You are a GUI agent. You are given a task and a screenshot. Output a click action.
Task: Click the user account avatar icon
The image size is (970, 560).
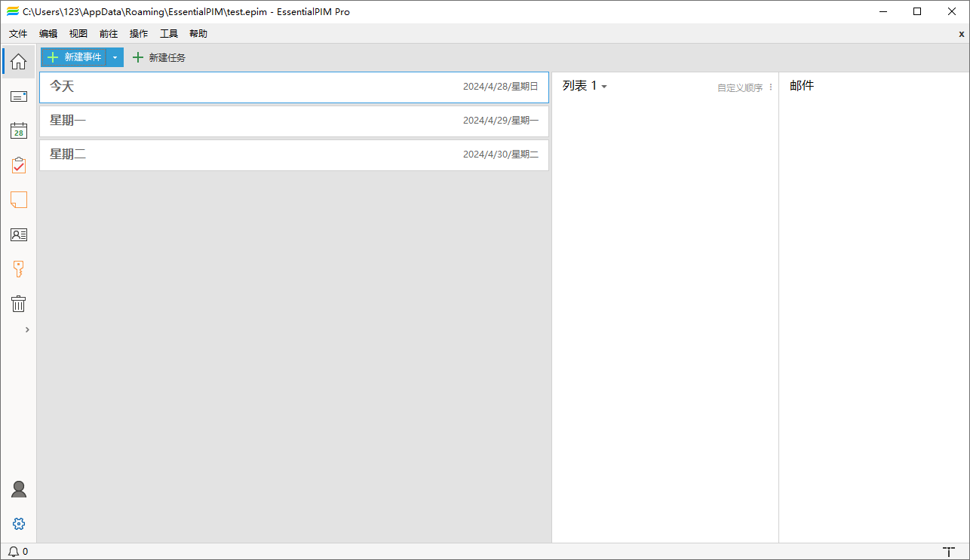click(19, 489)
